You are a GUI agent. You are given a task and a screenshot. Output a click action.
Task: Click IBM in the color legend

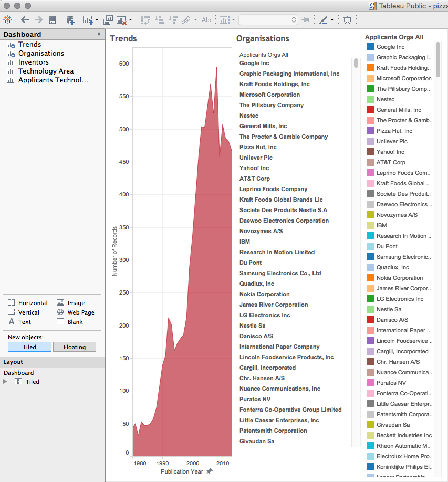382,225
